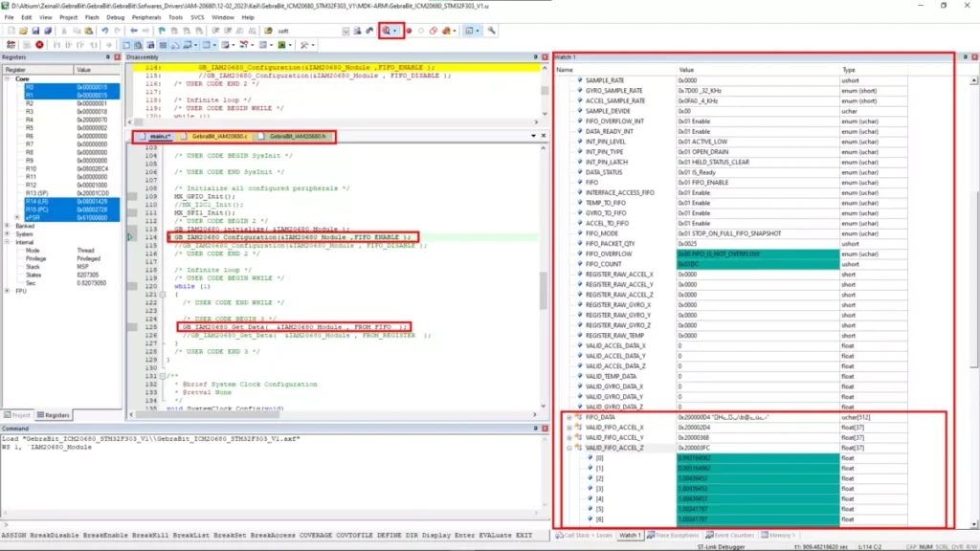Expand the VALID_FIFO_ACCEL_X array

point(569,428)
